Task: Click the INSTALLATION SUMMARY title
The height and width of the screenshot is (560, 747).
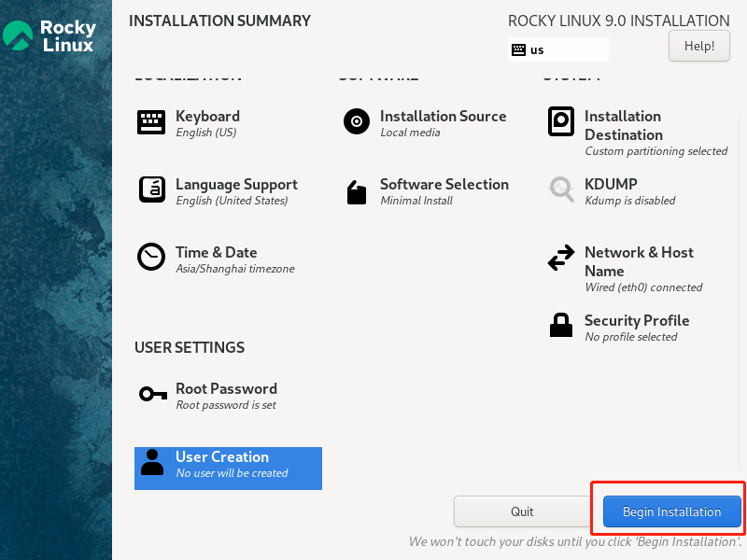Action: coord(219,21)
